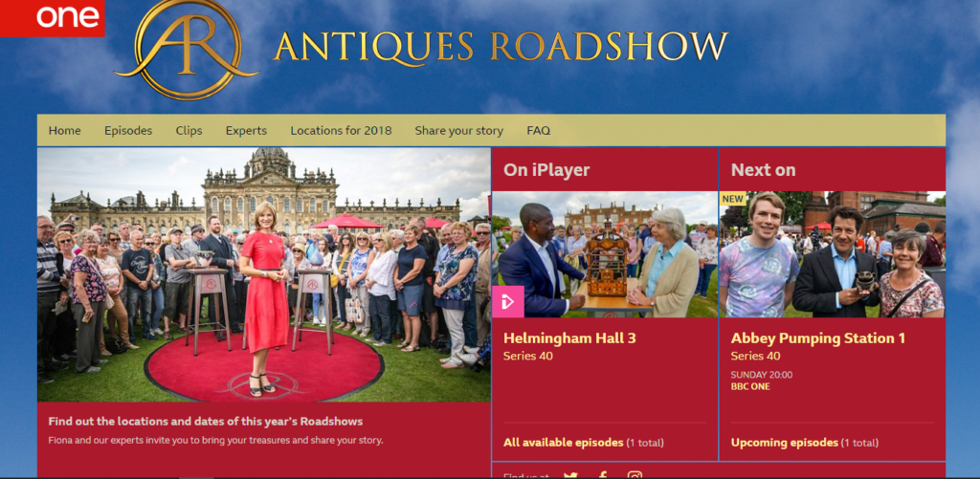Image resolution: width=980 pixels, height=479 pixels.
Task: Select Locations for 2018
Action: [x=342, y=131]
